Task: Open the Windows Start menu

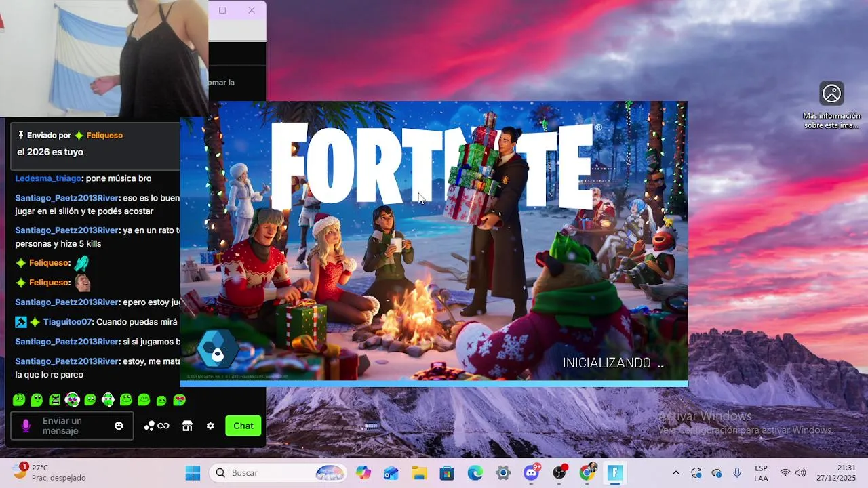Action: coord(193,472)
